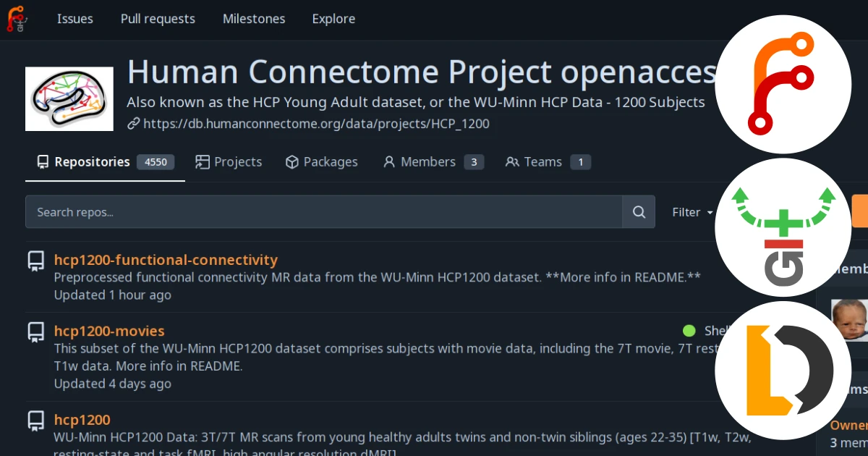Open the Packages tab
This screenshot has width=868, height=456.
321,162
